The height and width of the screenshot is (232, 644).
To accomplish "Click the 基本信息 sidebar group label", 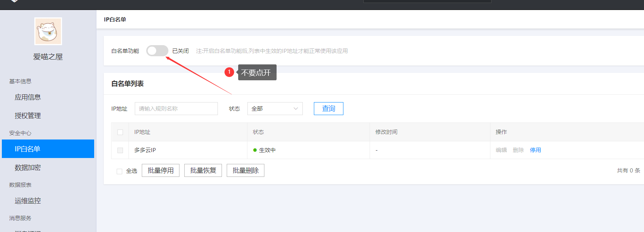I will click(x=20, y=81).
